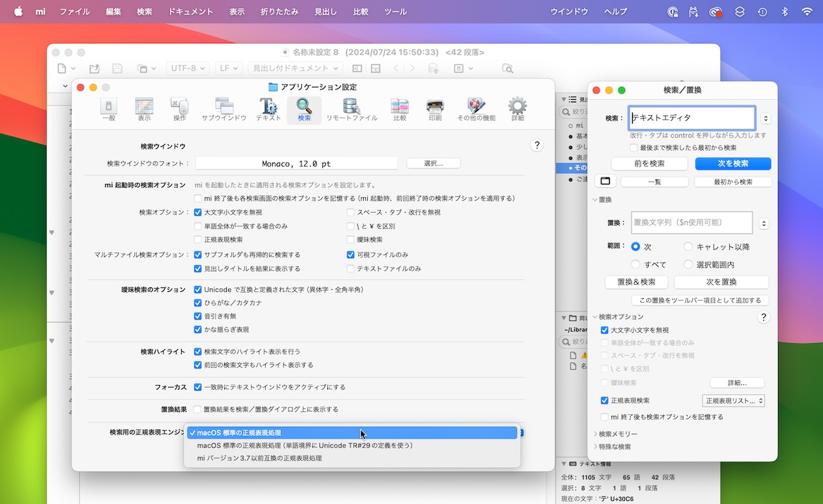Image resolution: width=823 pixels, height=504 pixels.
Task: Click the open file icon in editor toolbar
Action: (95, 68)
